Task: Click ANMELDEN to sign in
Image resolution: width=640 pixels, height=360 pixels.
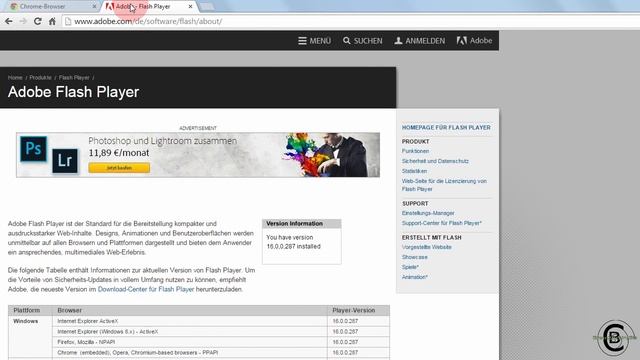Action: 420,41
